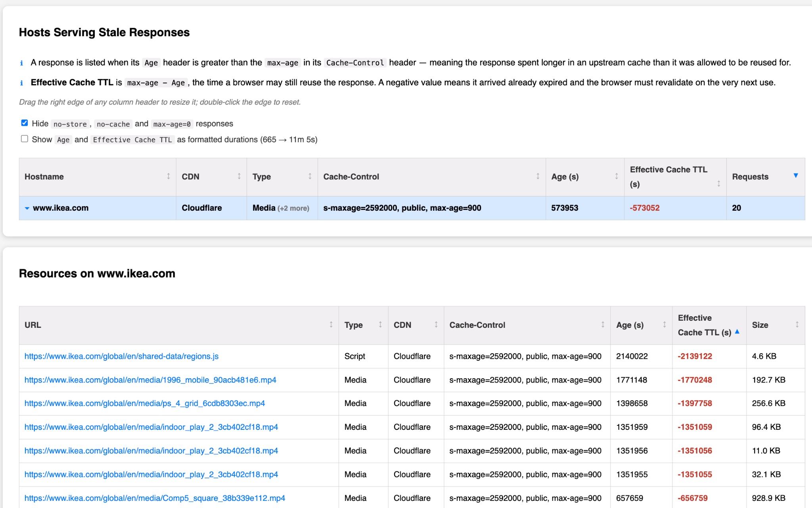The width and height of the screenshot is (812, 508).
Task: Open the shared-data/regions.js link
Action: point(121,356)
